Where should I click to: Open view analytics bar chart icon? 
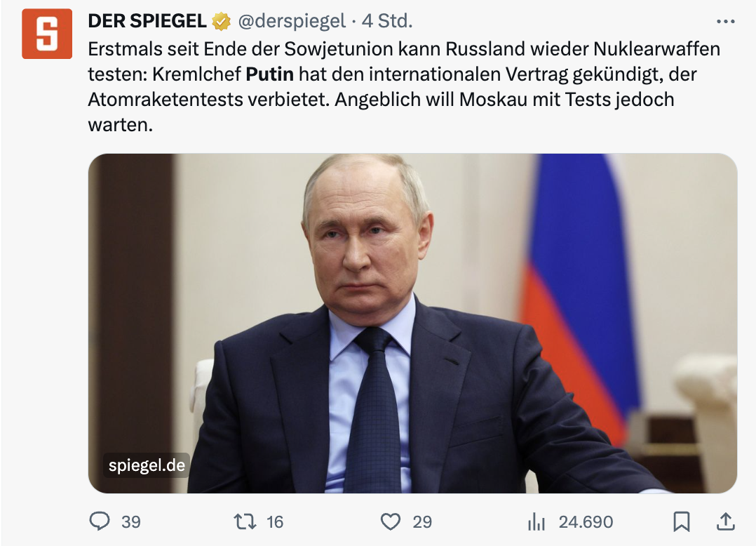point(536,521)
